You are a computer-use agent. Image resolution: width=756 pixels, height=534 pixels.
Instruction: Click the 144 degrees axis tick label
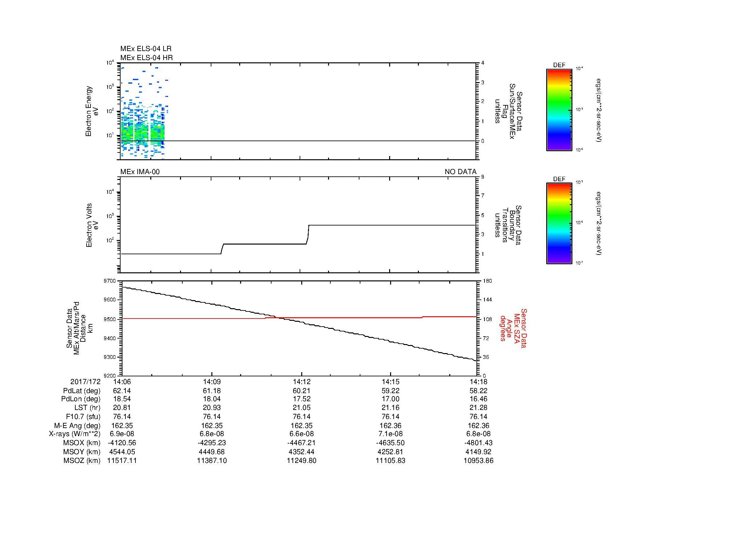coord(487,300)
